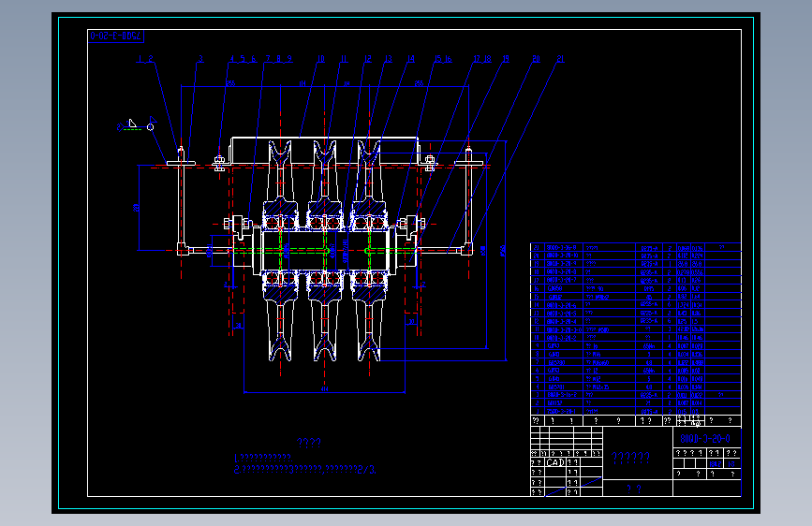Select balloon number 15 callout
This screenshot has height=526, width=812.
click(438, 59)
